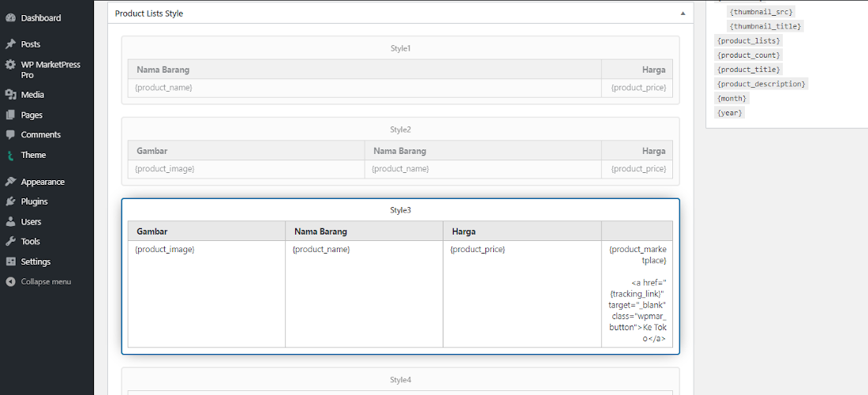Viewport: 868px width, 395px height.
Task: Click the Tools wrench icon
Action: (x=10, y=242)
